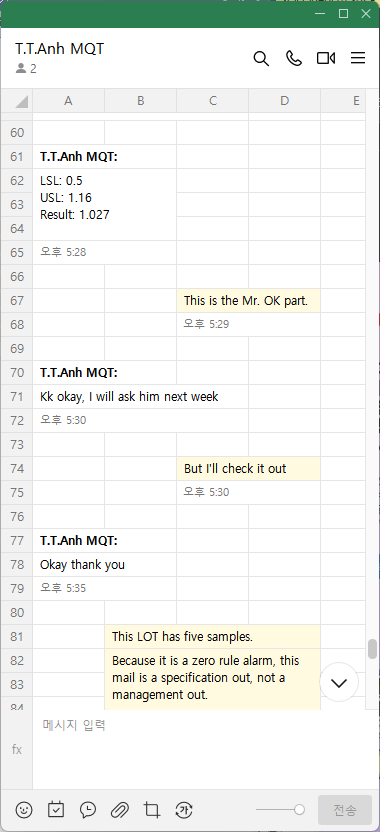
Task: Click the 전송 send button
Action: click(345, 810)
